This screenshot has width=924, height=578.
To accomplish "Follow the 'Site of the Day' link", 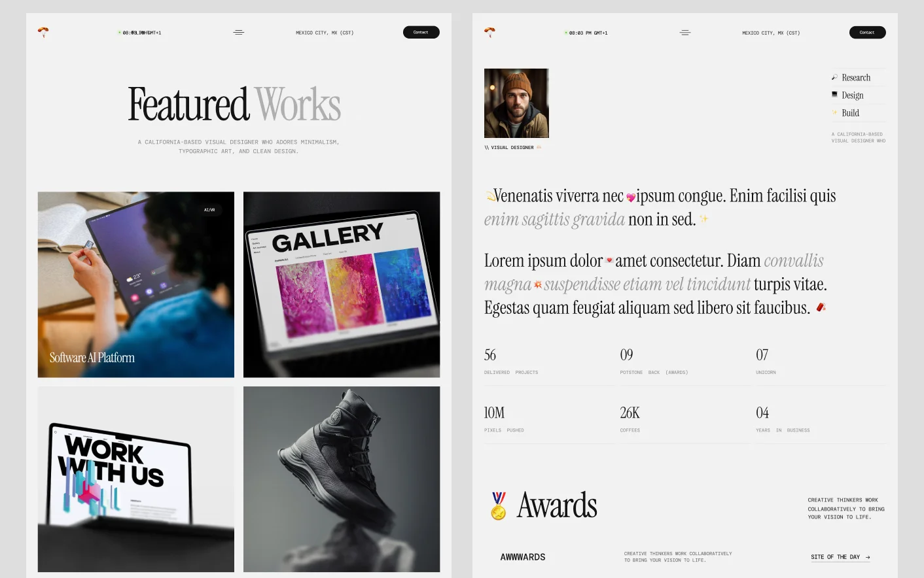I will tap(840, 557).
